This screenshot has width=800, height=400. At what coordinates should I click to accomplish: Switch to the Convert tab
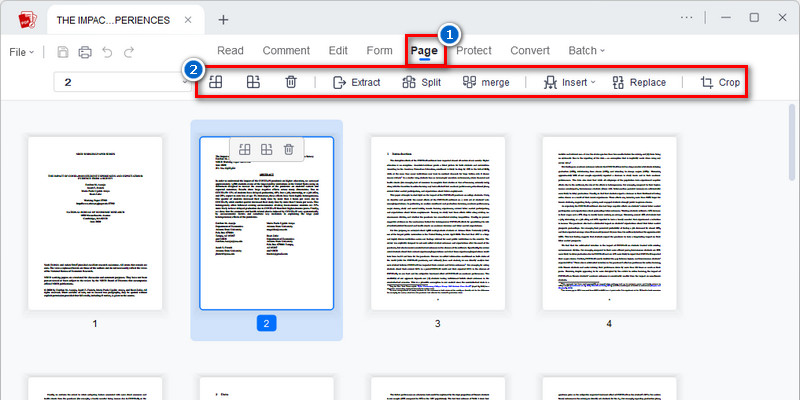(530, 51)
